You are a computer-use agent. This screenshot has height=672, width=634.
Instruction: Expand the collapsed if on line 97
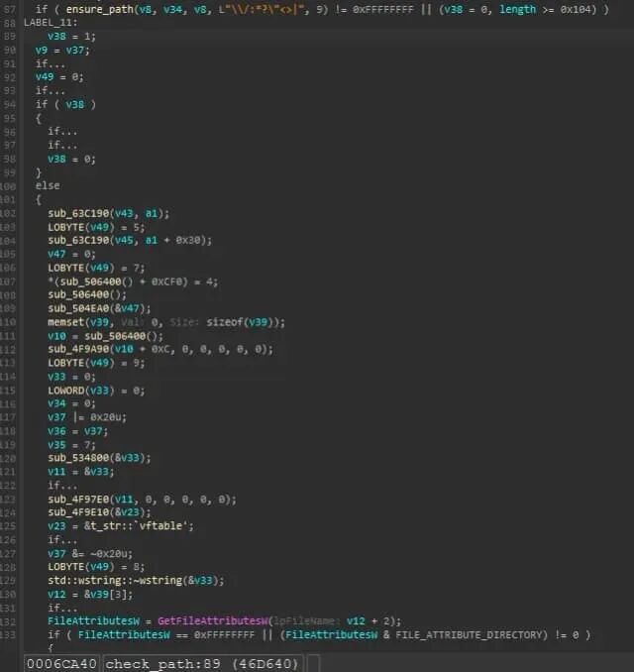62,146
